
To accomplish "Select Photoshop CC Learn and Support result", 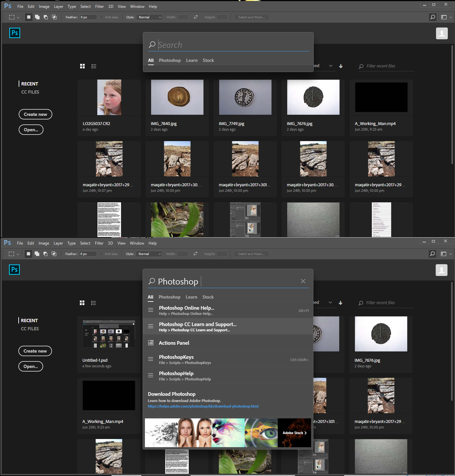I will click(228, 327).
